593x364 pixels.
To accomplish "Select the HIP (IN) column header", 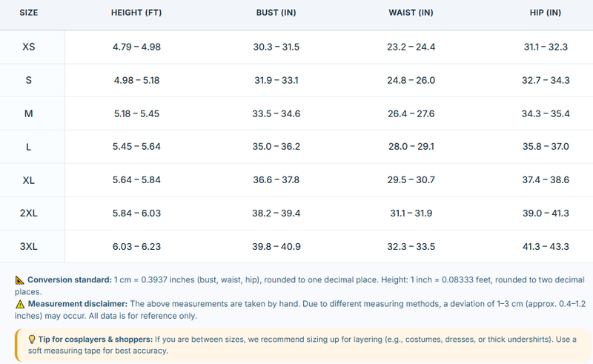I will pyautogui.click(x=546, y=13).
